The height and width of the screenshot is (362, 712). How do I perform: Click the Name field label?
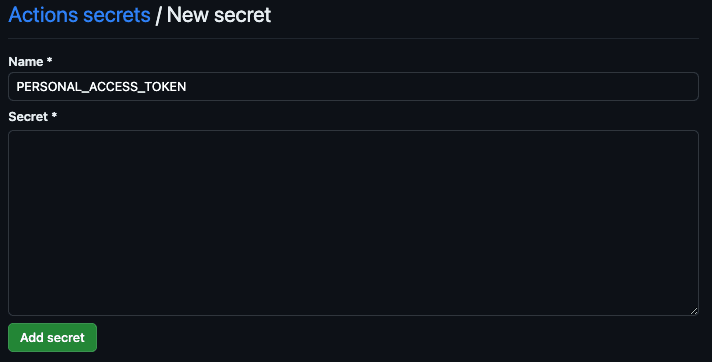[x=26, y=61]
